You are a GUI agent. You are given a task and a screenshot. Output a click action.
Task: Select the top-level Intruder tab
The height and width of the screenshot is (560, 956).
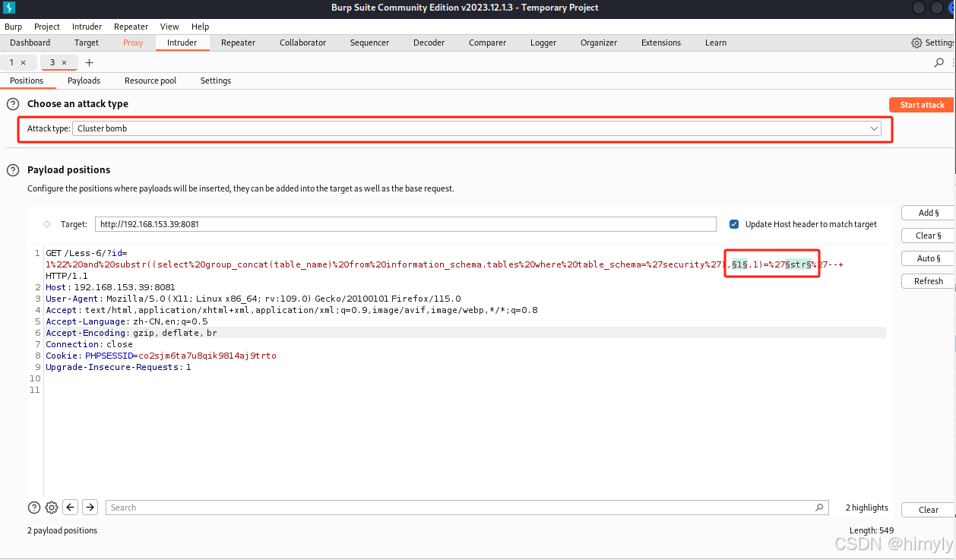click(182, 43)
